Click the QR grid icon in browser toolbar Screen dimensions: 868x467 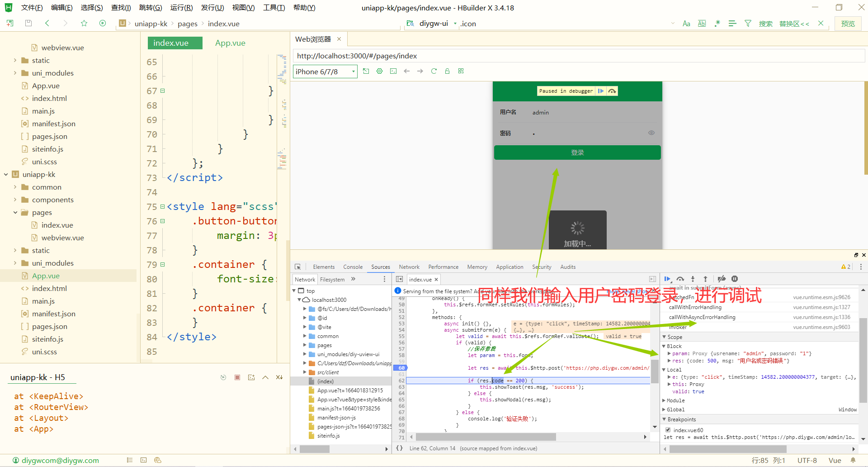[461, 71]
